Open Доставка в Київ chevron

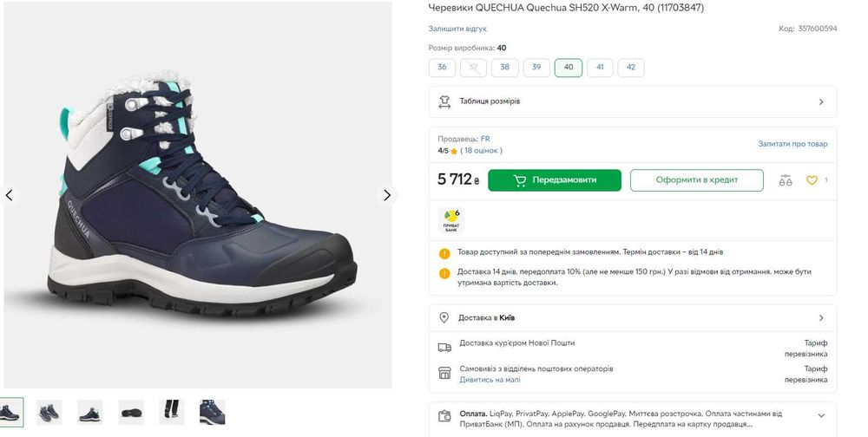pos(821,318)
